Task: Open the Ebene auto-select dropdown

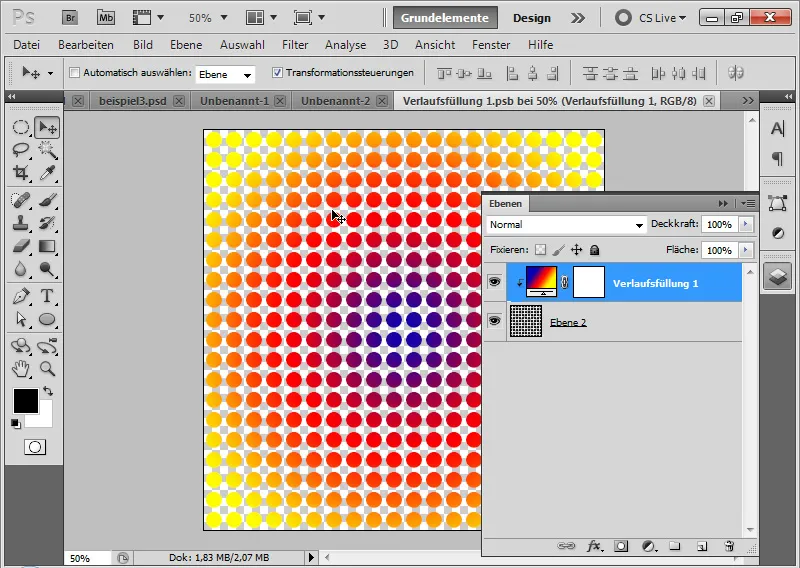Action: coord(225,75)
